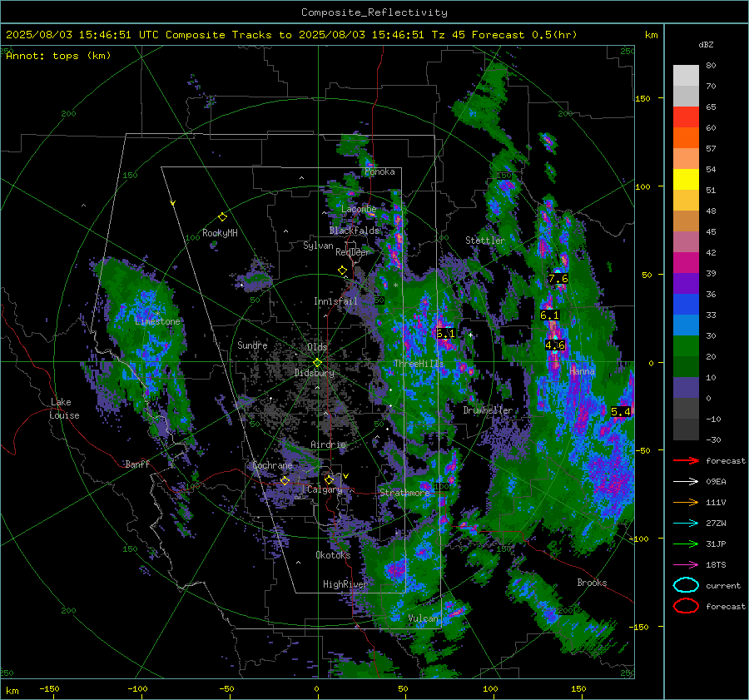Click the ThreeHills label
Image resolution: width=749 pixels, height=700 pixels.
pyautogui.click(x=419, y=364)
